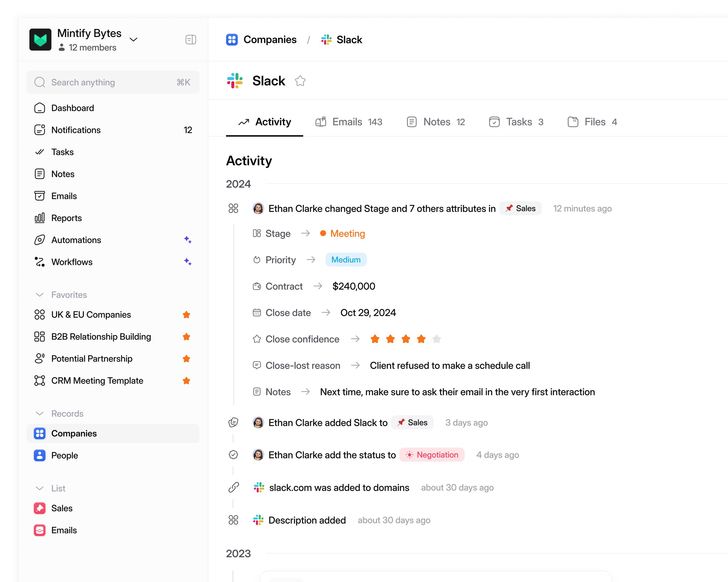This screenshot has height=582, width=728.
Task: Click the sparkle badge next to Automations
Action: 188,240
